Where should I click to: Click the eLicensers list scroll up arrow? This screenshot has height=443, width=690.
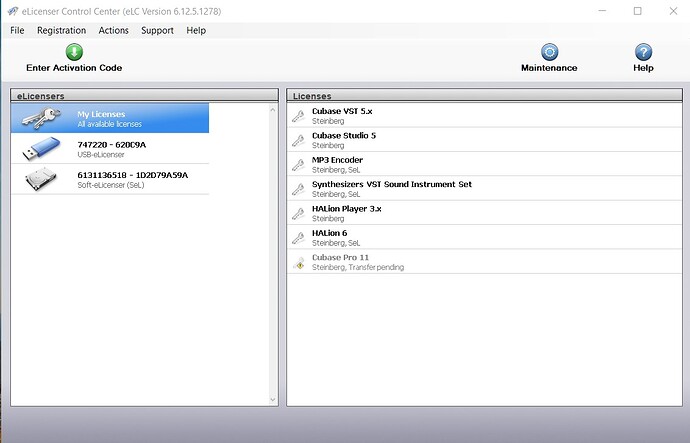[272, 110]
